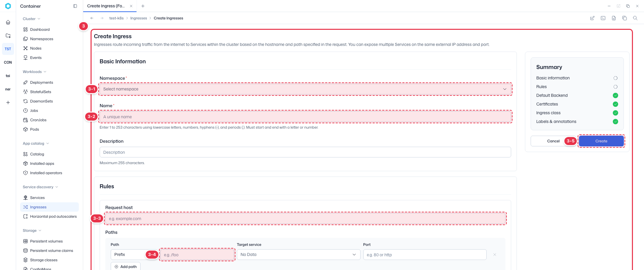The height and width of the screenshot is (270, 644).
Task: Focus the Port input field
Action: pyautogui.click(x=425, y=255)
